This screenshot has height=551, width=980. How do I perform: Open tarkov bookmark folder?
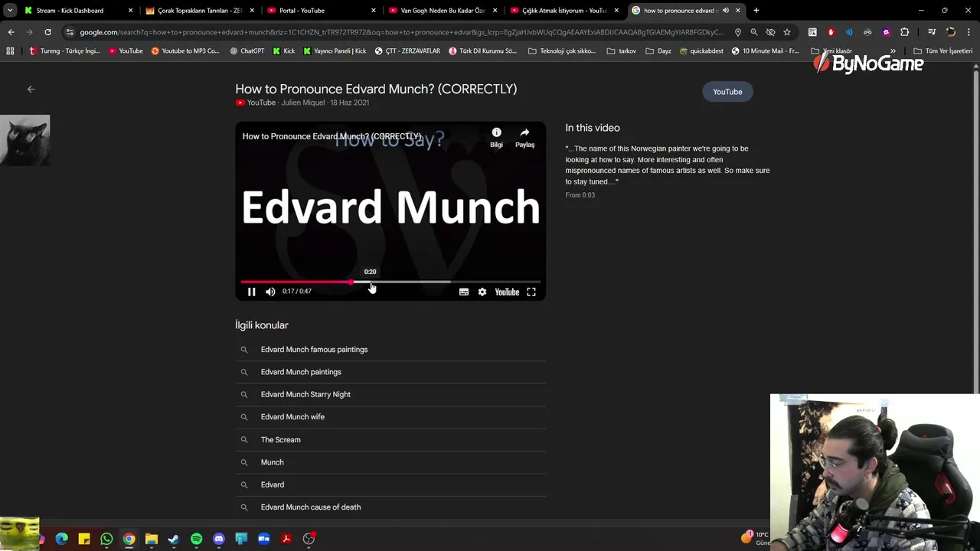(621, 51)
